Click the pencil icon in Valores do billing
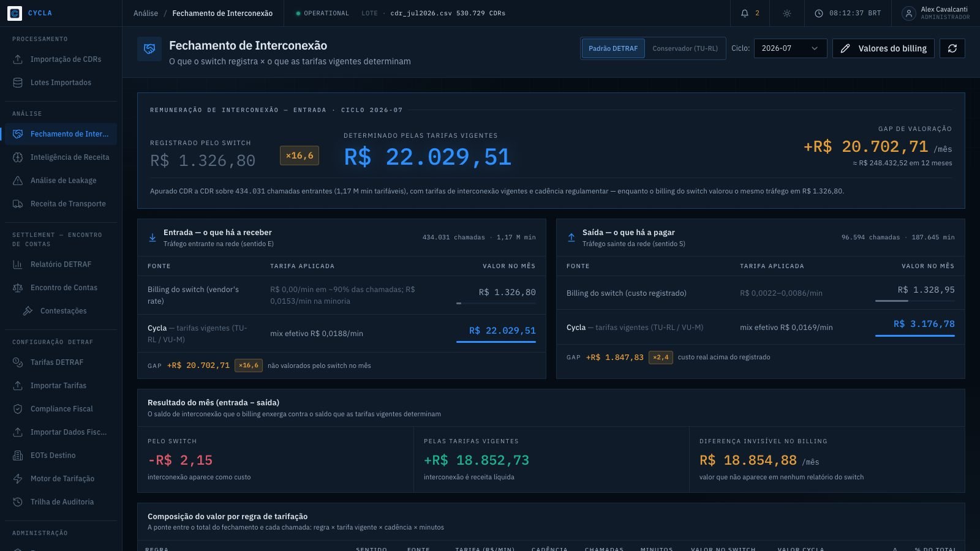This screenshot has height=551, width=980. tap(845, 48)
